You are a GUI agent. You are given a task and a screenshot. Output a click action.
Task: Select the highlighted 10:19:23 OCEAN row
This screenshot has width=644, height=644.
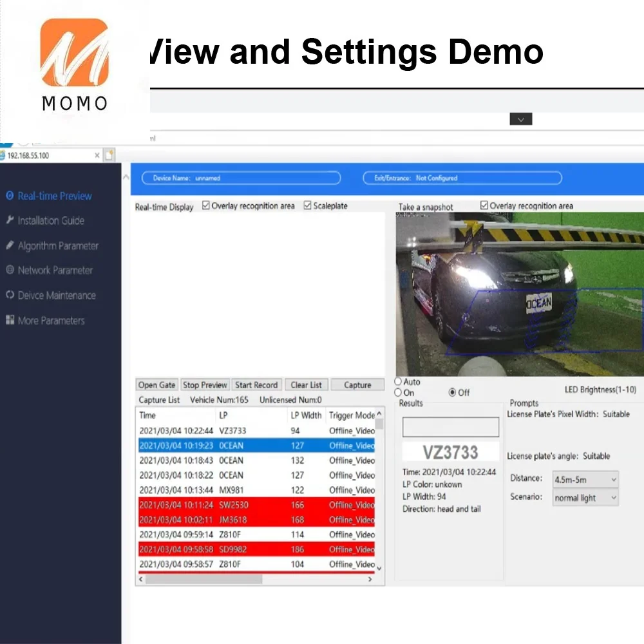click(x=257, y=445)
